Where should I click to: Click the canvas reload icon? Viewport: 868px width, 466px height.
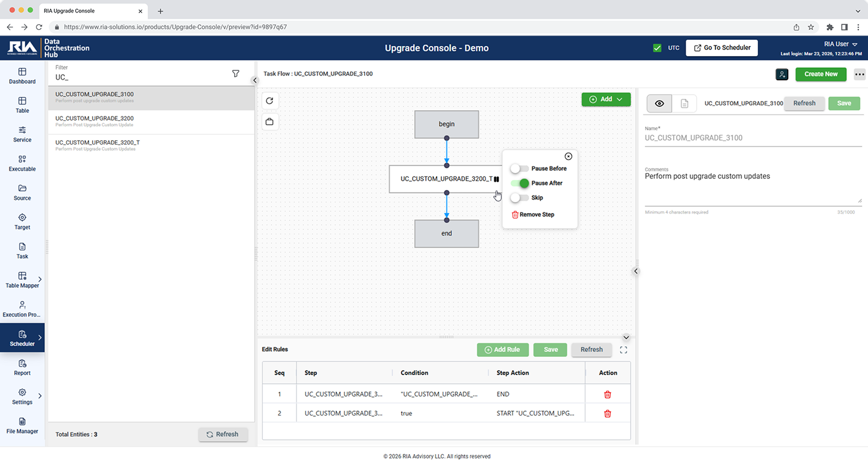click(270, 101)
